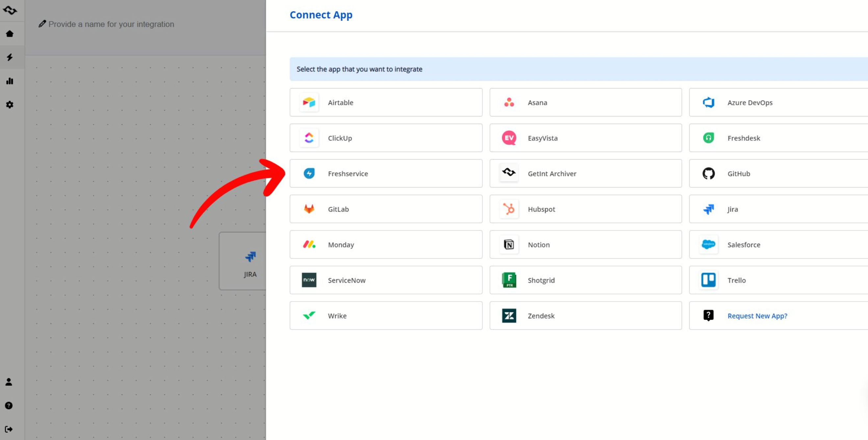The height and width of the screenshot is (440, 868).
Task: Open the user profile icon
Action: click(x=9, y=382)
